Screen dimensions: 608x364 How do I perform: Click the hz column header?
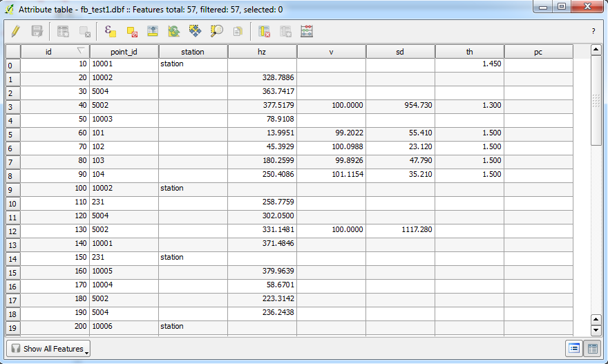262,52
